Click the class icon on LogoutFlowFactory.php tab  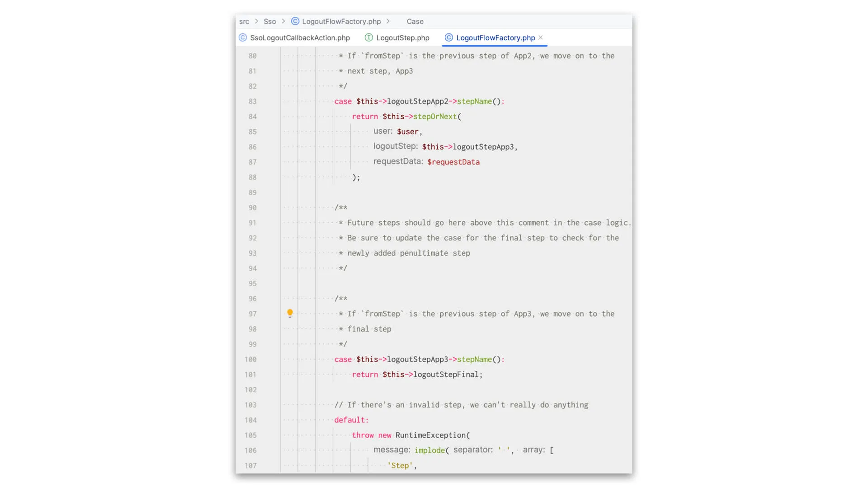point(449,38)
